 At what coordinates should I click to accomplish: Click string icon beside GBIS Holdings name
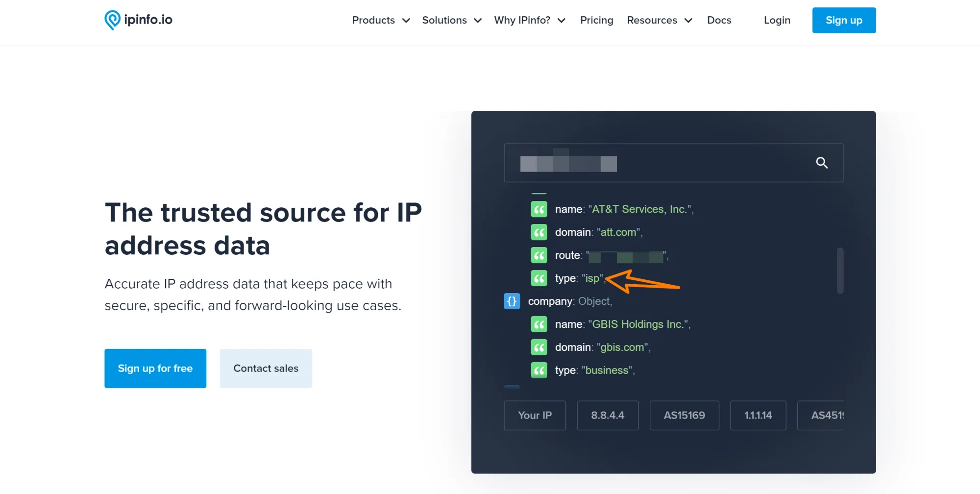(539, 324)
